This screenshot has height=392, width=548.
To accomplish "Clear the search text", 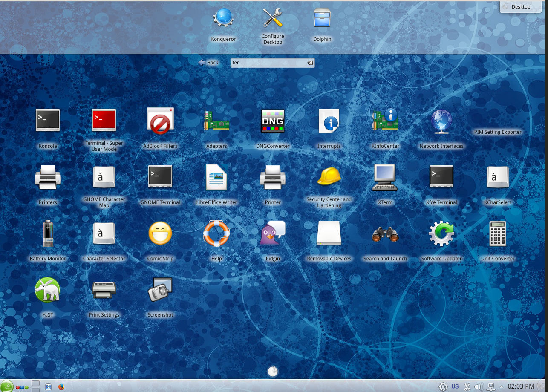I will (310, 63).
